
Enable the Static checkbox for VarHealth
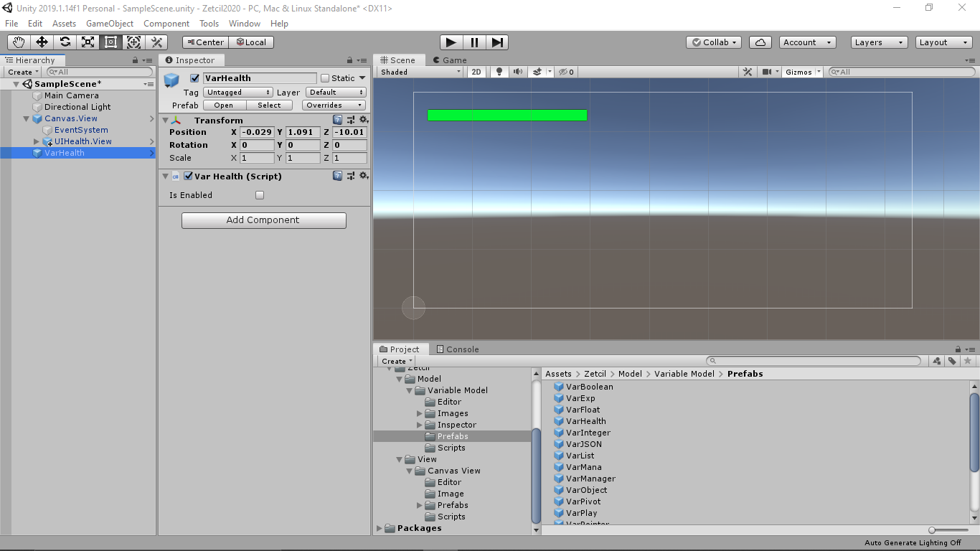(324, 77)
